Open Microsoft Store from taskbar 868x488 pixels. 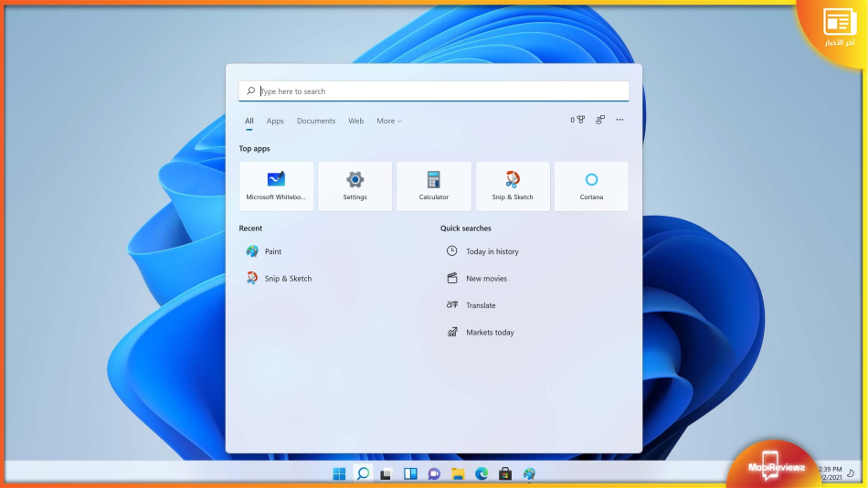pos(505,473)
